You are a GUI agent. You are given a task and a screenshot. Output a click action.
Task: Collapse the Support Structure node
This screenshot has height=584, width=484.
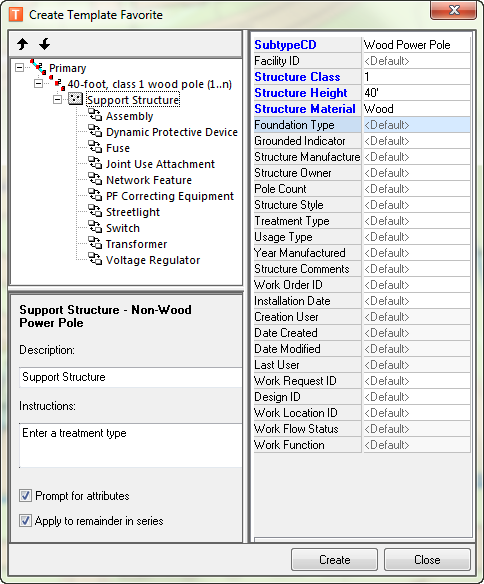pos(57,99)
